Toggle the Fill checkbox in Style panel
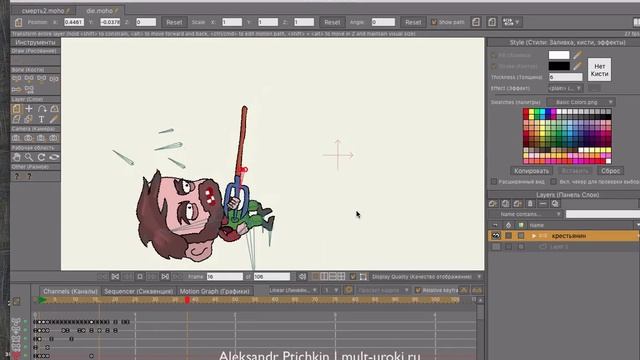This screenshot has width=640, height=360. 494,55
